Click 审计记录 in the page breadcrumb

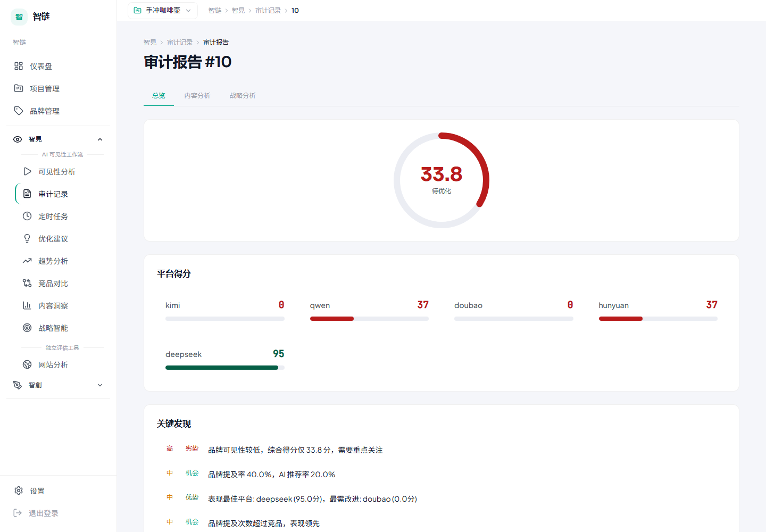180,43
